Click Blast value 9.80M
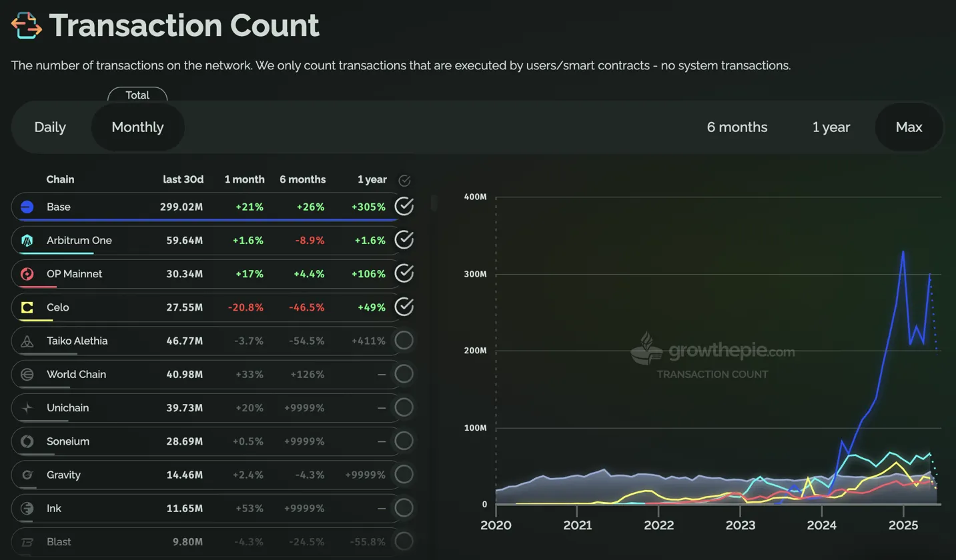Viewport: 956px width, 560px height. (x=187, y=542)
